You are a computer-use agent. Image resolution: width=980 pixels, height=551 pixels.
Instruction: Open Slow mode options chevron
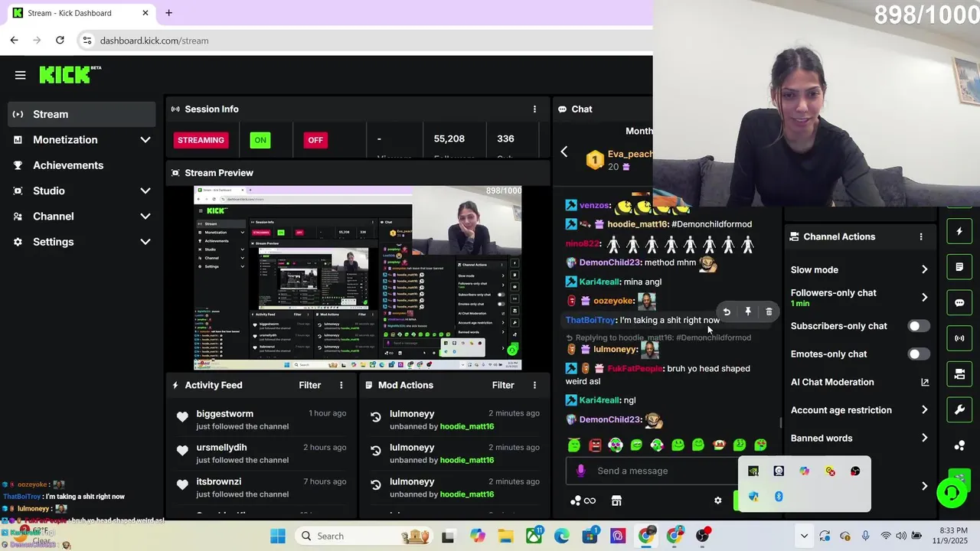[x=924, y=269]
